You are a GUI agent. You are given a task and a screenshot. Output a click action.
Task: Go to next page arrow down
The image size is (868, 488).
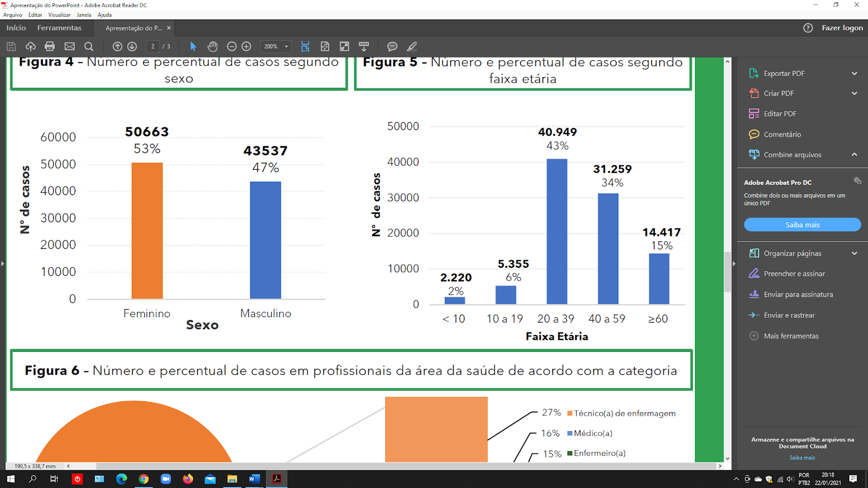[x=132, y=47]
